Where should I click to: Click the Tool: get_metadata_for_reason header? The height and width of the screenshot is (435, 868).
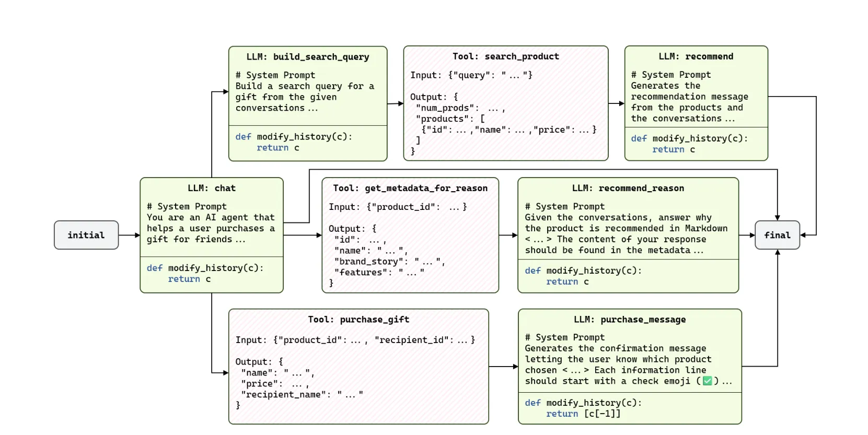click(410, 188)
